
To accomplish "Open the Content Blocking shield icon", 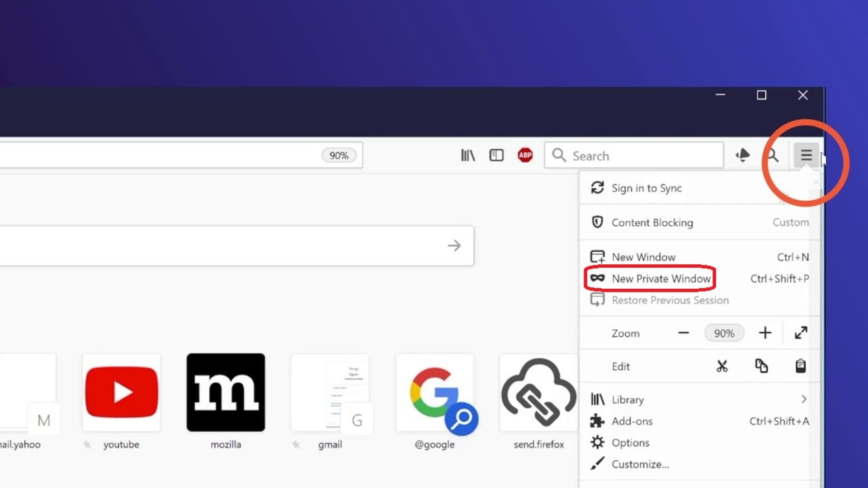I will [x=597, y=222].
